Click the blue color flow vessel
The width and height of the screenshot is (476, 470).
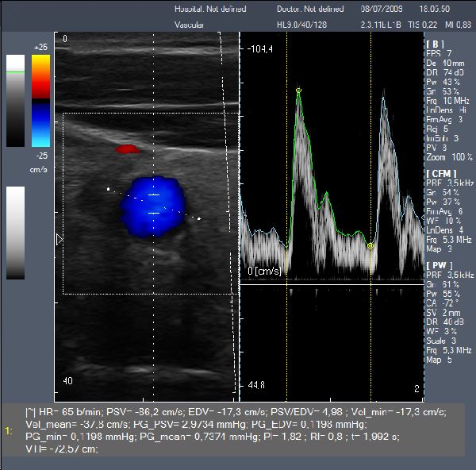[x=152, y=205]
